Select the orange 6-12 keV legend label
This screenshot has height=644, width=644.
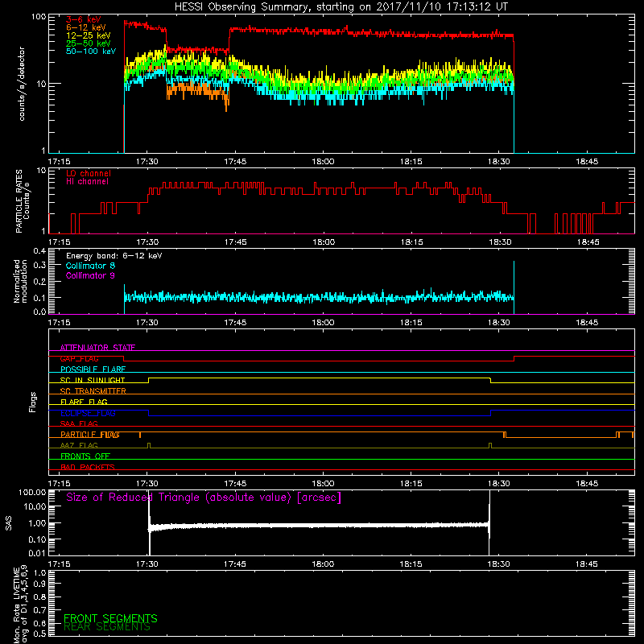pos(86,27)
